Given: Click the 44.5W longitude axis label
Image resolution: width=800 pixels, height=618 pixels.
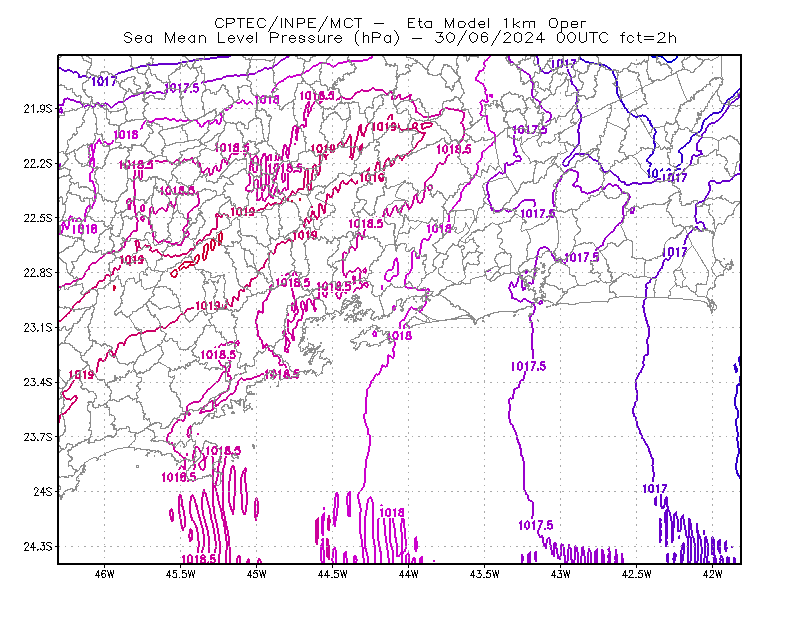Looking at the screenshot, I should pyautogui.click(x=333, y=574).
